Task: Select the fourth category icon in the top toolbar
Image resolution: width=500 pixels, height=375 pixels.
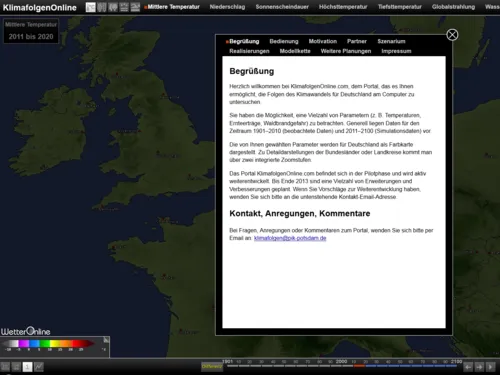Action: (124, 7)
